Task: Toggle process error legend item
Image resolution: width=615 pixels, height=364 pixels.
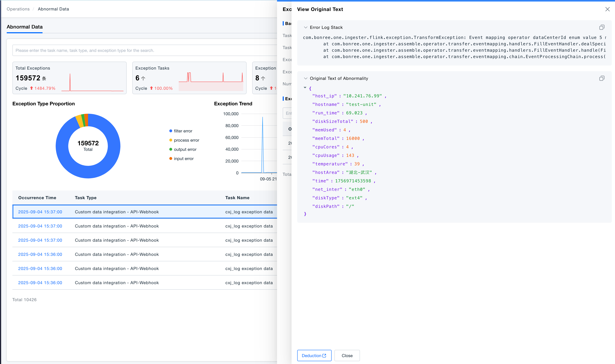Action: point(186,140)
